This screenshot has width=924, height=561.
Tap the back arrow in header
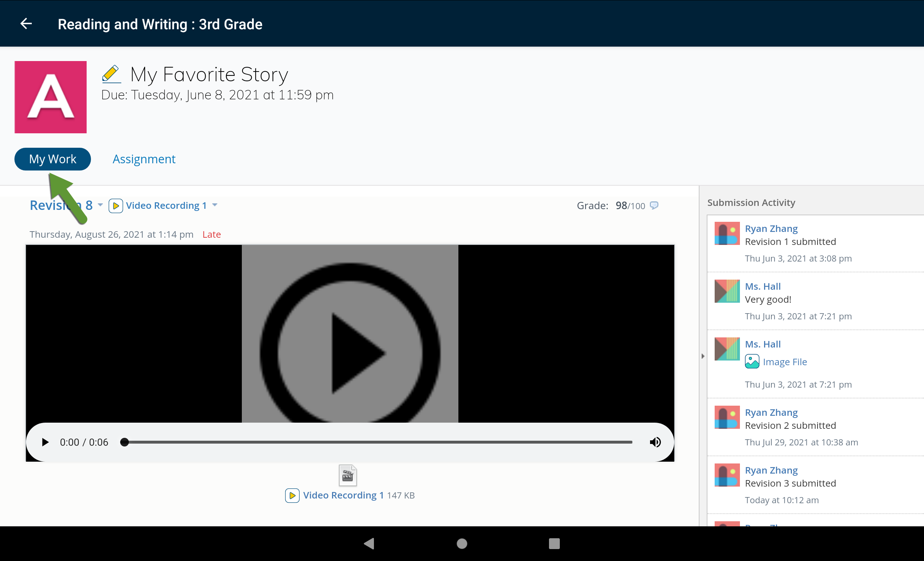tap(26, 23)
